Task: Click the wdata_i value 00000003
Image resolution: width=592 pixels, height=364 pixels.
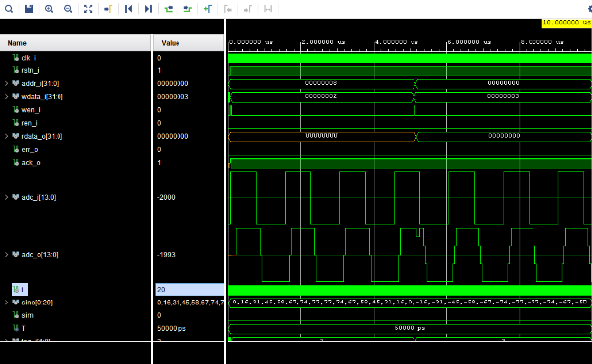Action: [x=173, y=96]
